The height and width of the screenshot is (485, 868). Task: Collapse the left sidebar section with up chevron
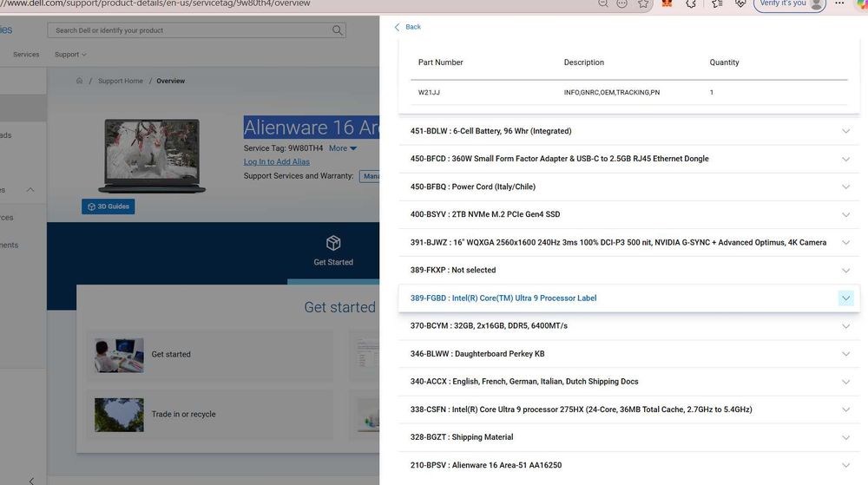tap(30, 190)
